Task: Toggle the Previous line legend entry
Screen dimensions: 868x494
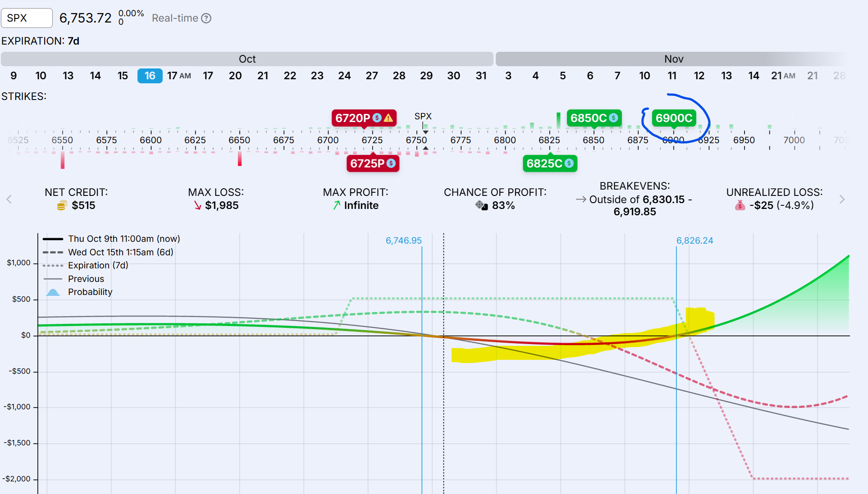Action: click(x=86, y=279)
